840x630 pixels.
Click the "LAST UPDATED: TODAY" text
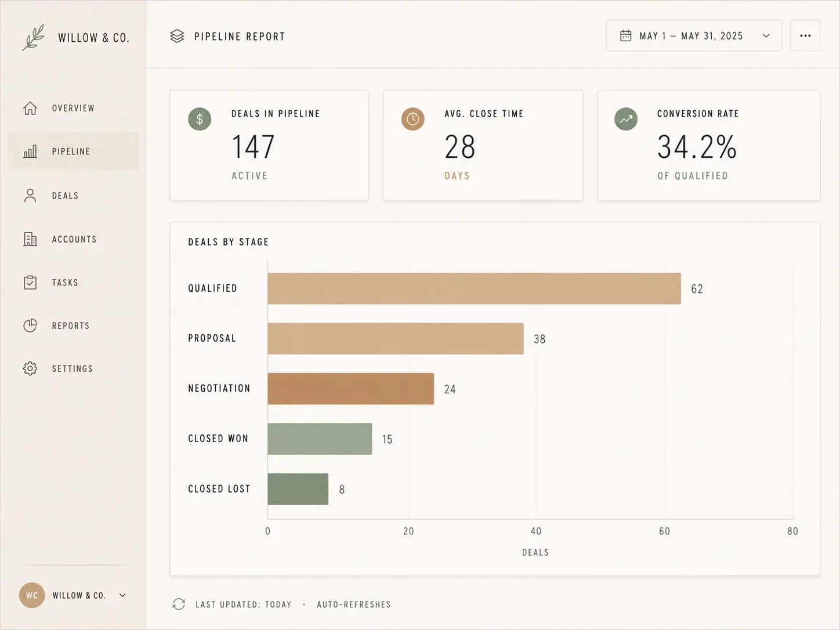244,604
